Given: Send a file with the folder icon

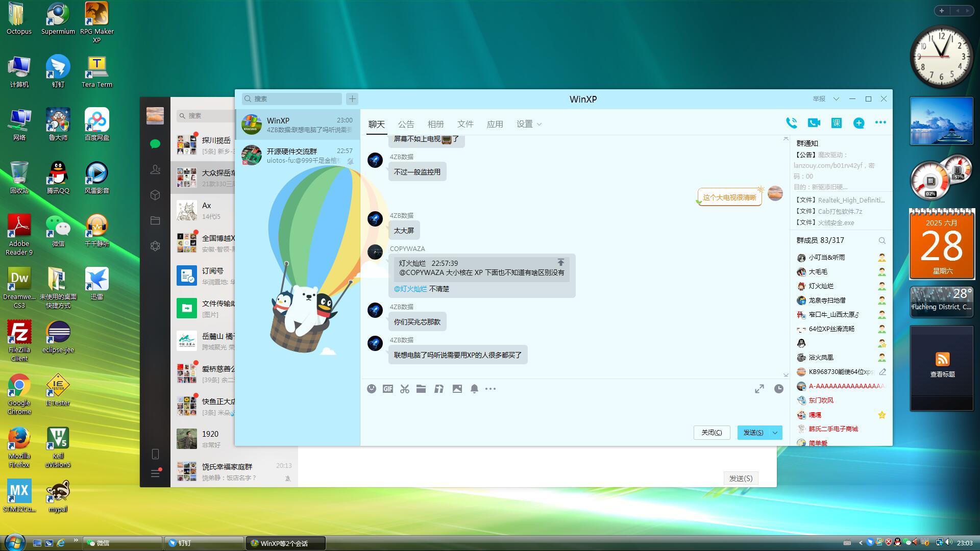Looking at the screenshot, I should click(421, 389).
